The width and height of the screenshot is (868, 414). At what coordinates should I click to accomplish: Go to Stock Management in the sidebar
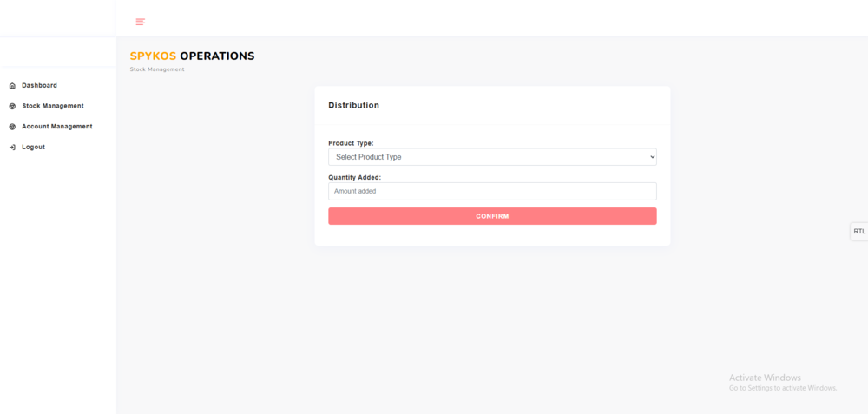click(53, 106)
